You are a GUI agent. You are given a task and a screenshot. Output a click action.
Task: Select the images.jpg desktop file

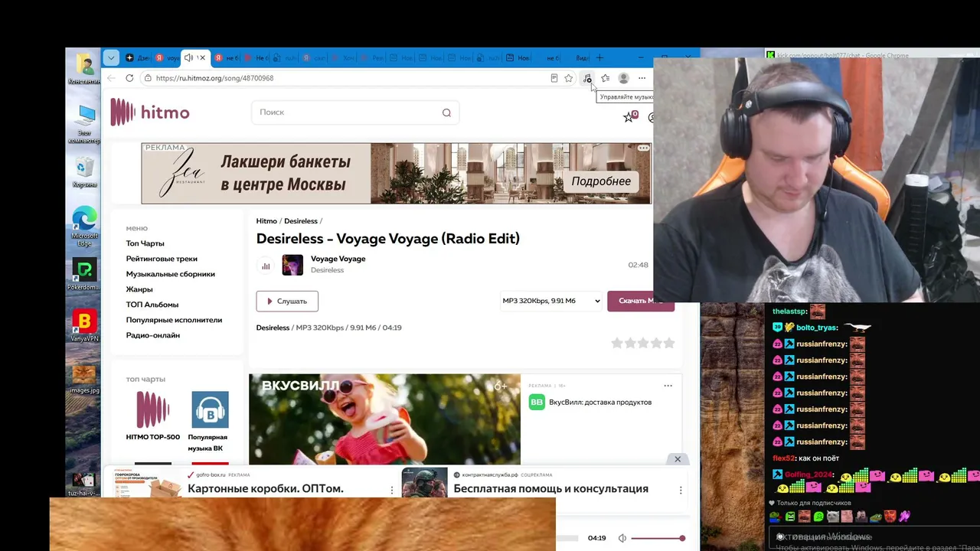84,379
